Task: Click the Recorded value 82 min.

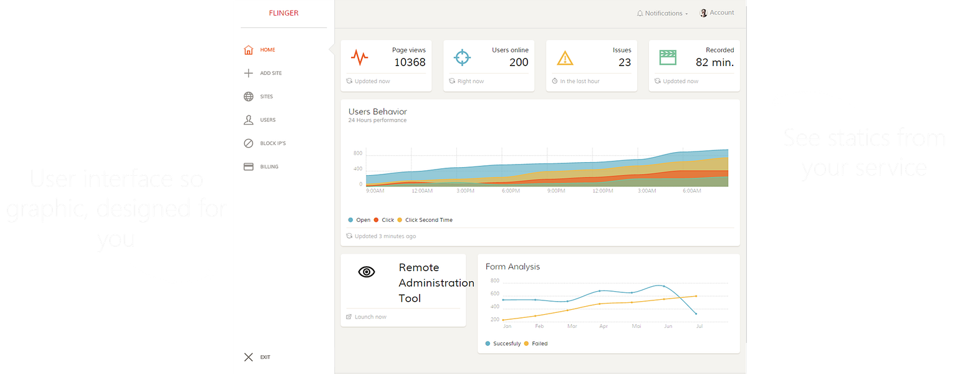Action: point(714,62)
